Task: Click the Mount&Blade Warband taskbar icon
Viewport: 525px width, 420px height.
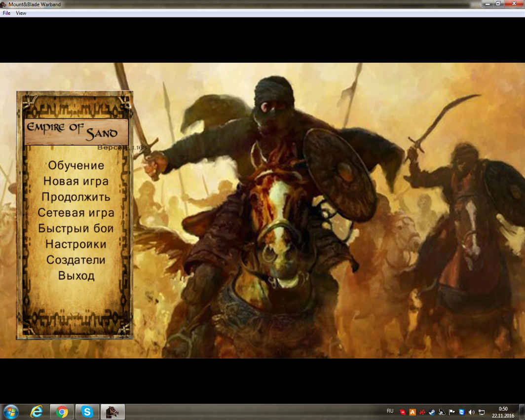Action: [x=113, y=412]
